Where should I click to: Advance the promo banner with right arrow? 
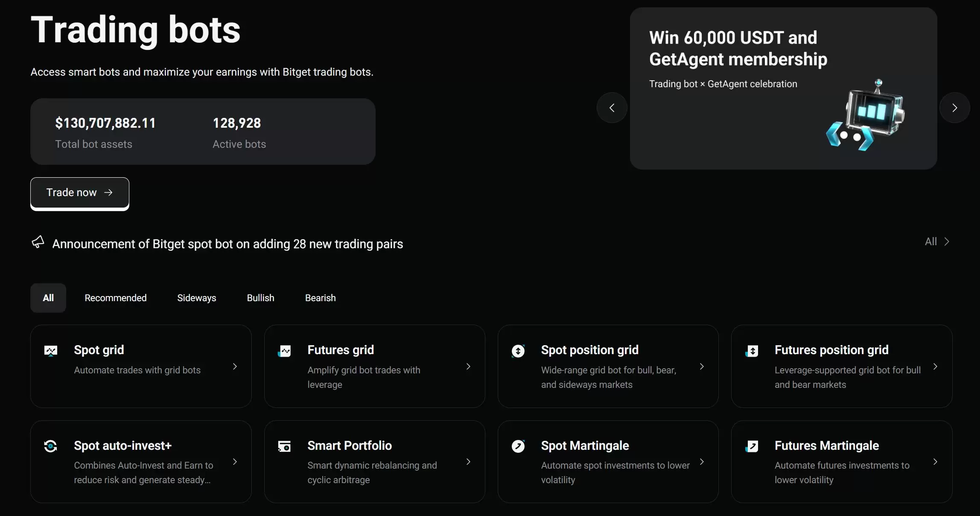coord(955,108)
